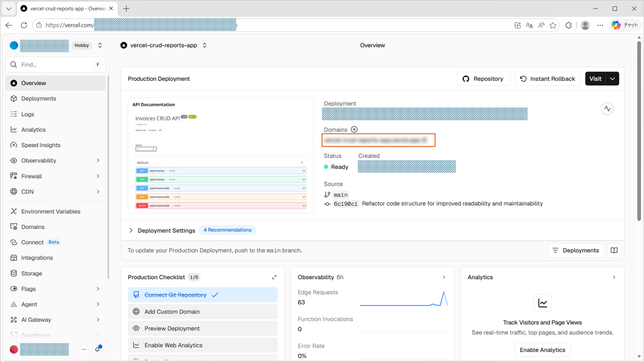Screen dimensions: 644x362
Task: Open the Connect Beta page
Action: coord(56,242)
